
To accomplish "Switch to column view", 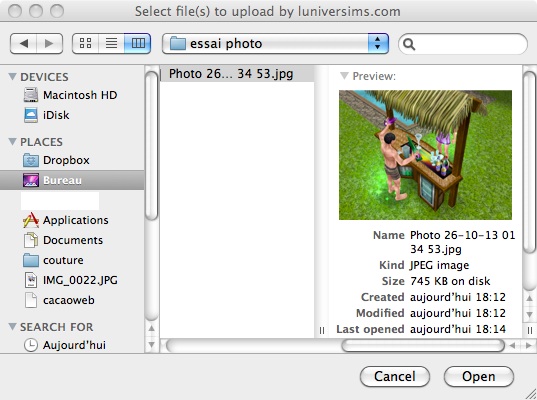I will point(138,43).
